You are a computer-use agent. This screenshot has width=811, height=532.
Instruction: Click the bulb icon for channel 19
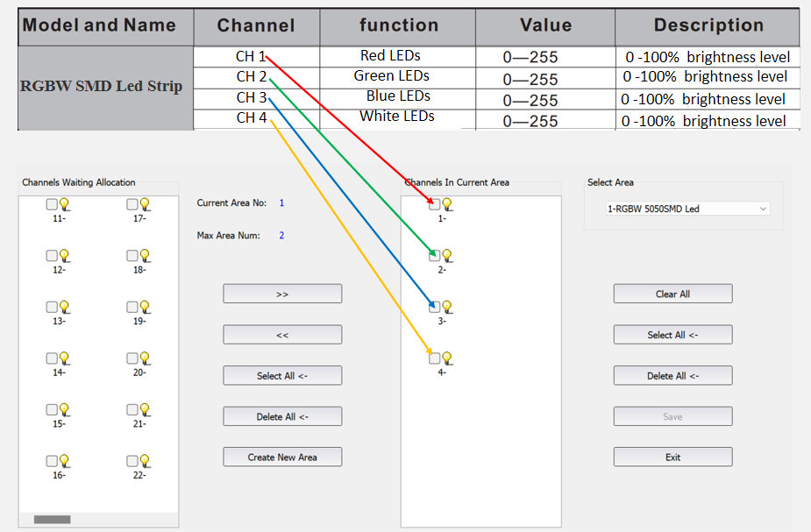(x=146, y=307)
